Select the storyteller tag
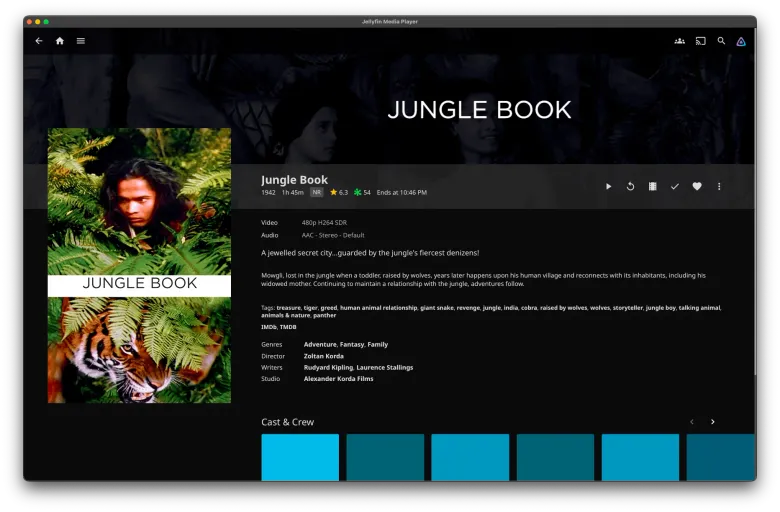This screenshot has height=512, width=780. click(627, 308)
